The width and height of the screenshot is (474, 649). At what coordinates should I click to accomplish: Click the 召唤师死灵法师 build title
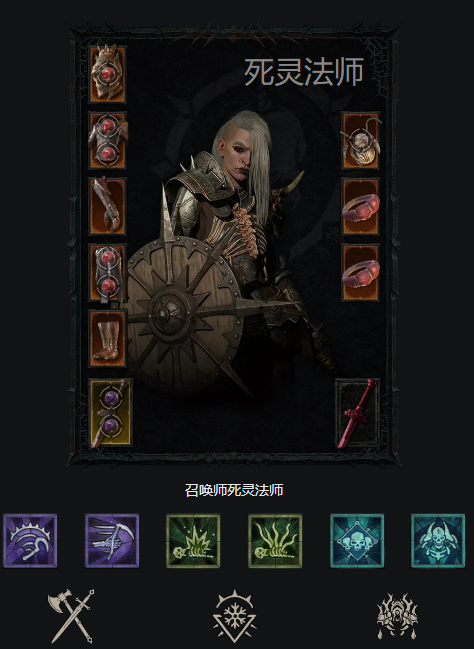tap(234, 490)
